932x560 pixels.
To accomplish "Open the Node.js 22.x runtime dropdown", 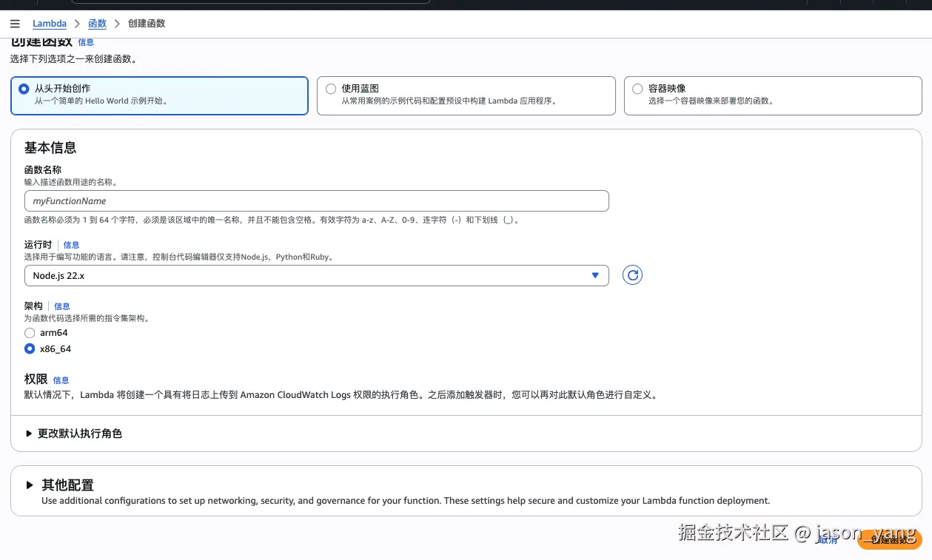I will pyautogui.click(x=316, y=275).
